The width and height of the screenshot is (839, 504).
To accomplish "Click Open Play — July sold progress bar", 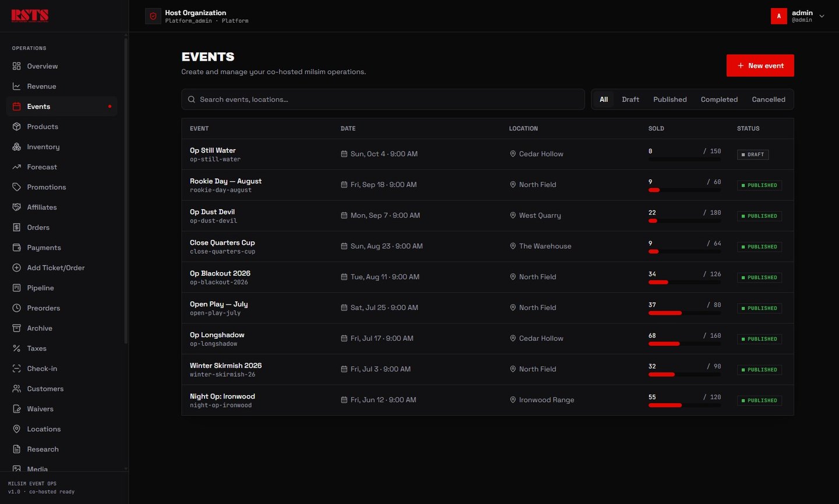I will click(685, 313).
